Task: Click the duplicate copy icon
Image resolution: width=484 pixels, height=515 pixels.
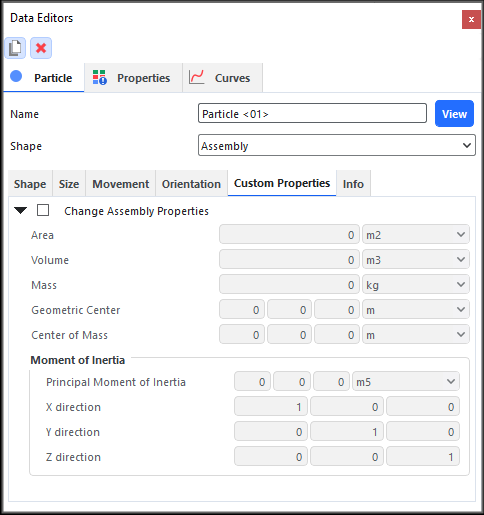Action: (15, 48)
